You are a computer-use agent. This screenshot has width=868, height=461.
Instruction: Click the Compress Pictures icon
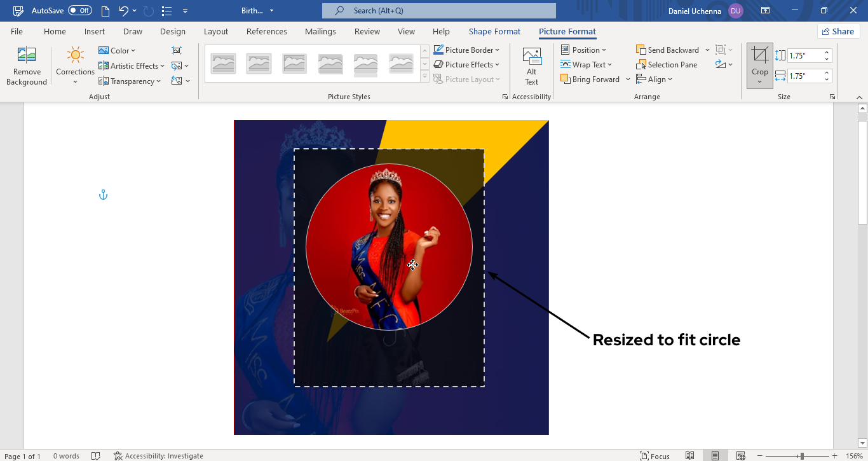click(177, 50)
